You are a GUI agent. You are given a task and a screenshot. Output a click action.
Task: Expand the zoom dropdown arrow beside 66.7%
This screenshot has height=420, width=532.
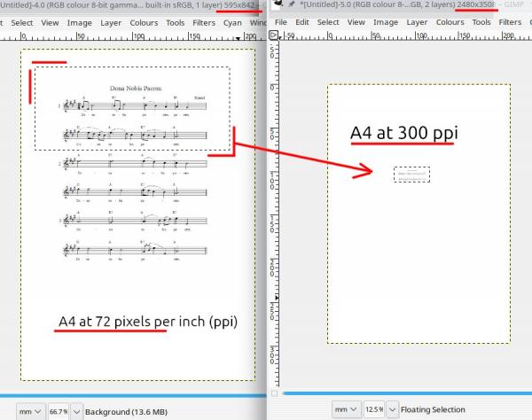[x=76, y=411]
